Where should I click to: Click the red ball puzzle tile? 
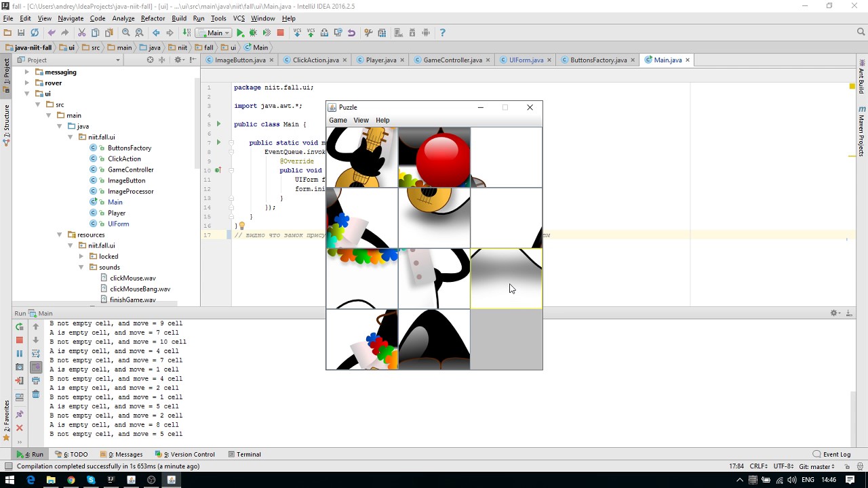[434, 157]
